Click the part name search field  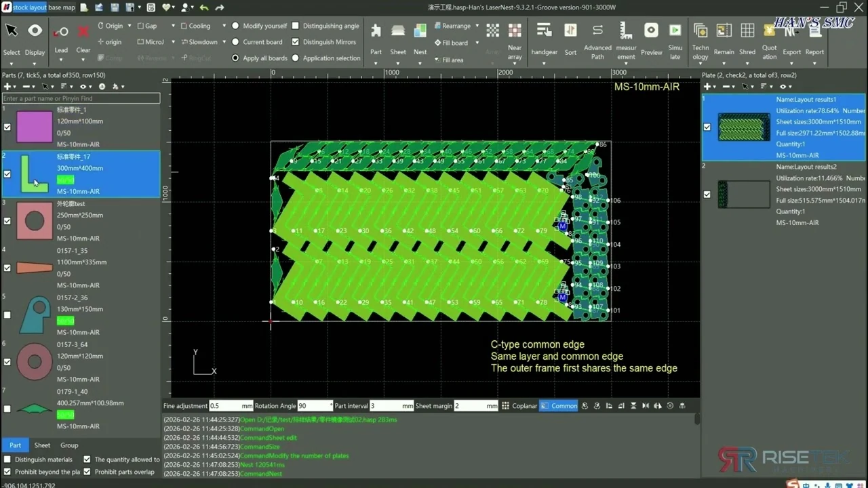81,99
